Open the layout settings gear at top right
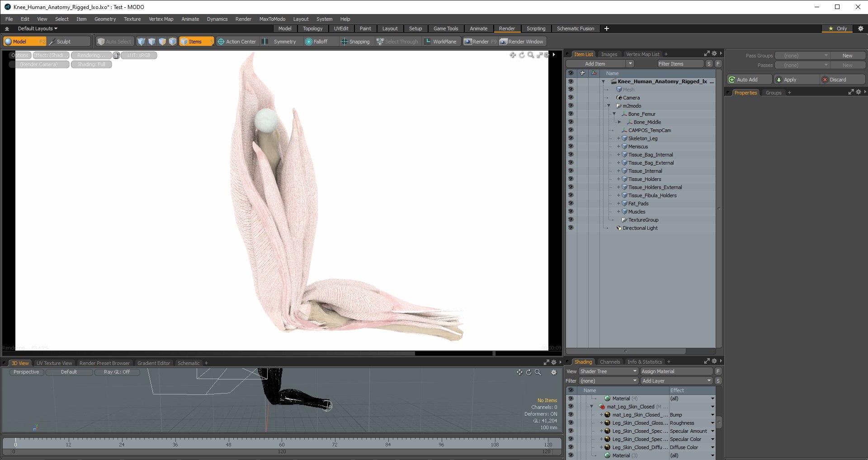This screenshot has height=460, width=868. [861, 28]
